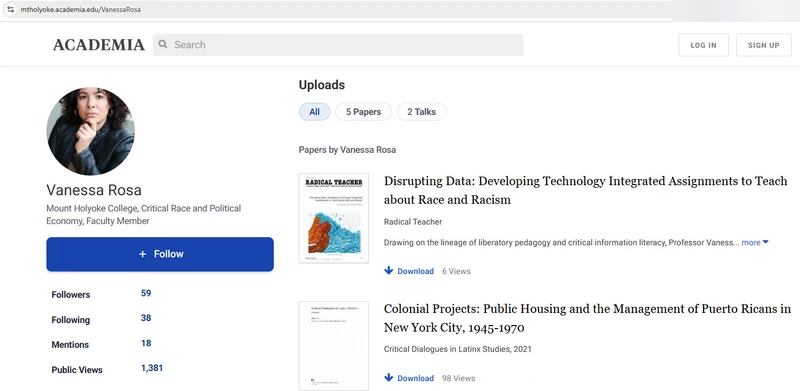View the 18 mentions count
Image resolution: width=800 pixels, height=391 pixels.
click(146, 343)
